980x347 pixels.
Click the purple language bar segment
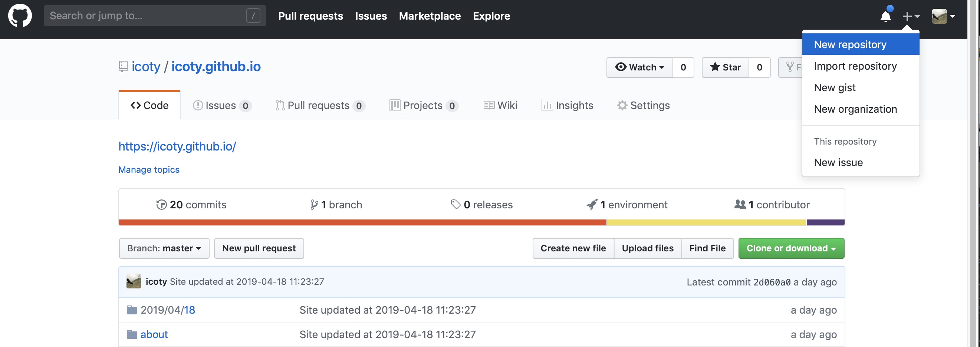tap(826, 222)
